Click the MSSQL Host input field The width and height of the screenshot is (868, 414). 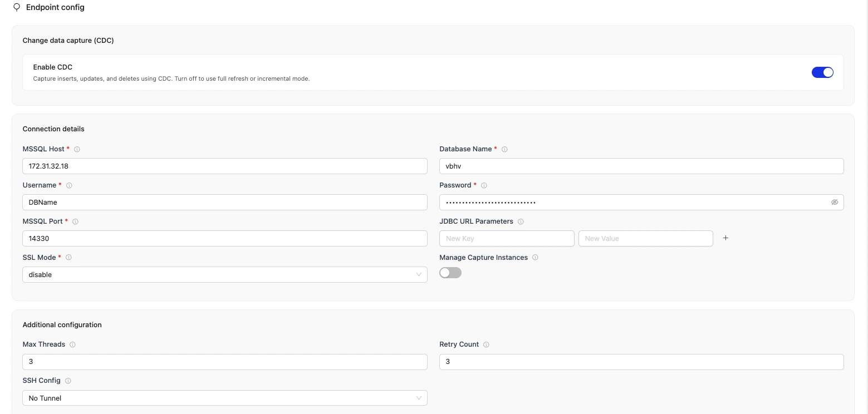(225, 166)
